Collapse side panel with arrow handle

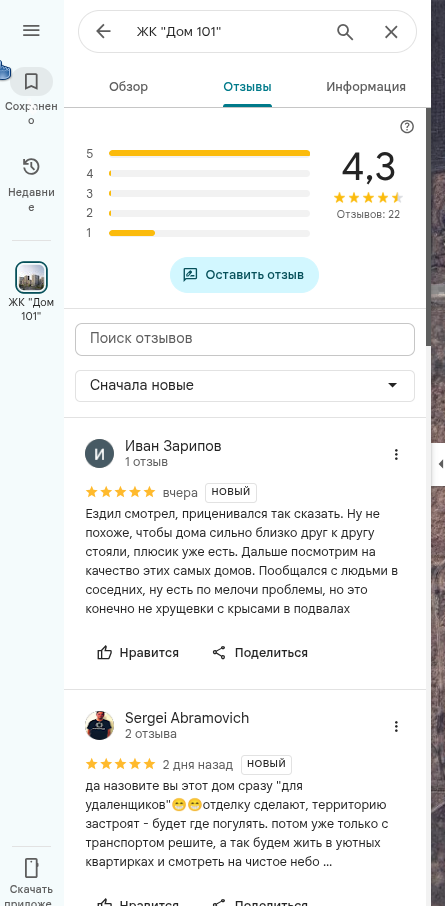click(439, 463)
